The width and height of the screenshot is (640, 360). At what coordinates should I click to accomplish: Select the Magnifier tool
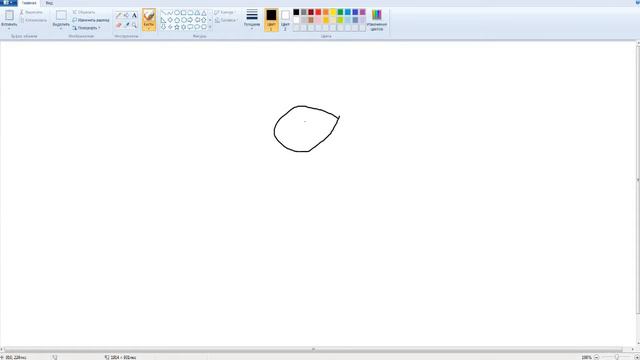134,25
